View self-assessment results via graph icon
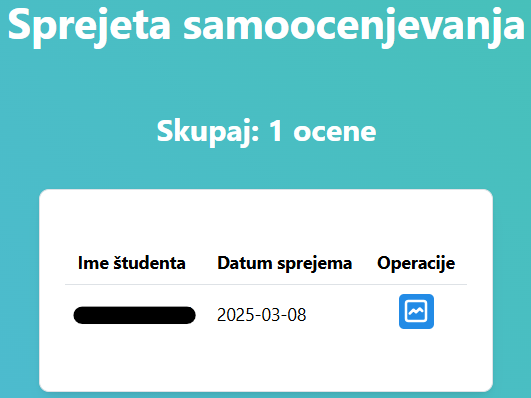 tap(416, 311)
